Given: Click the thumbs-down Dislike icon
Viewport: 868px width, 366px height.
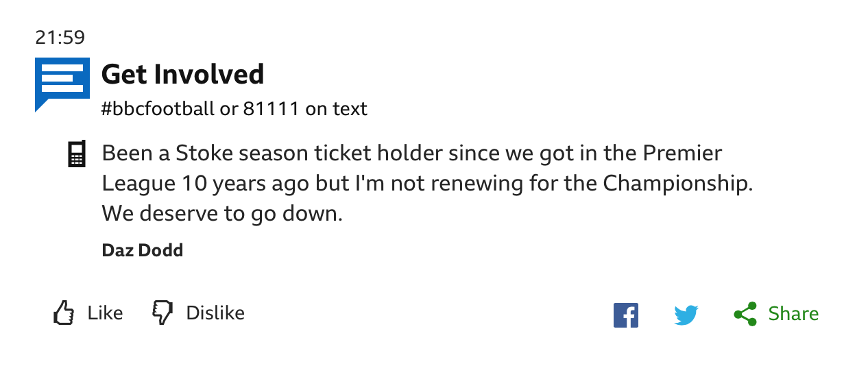Looking at the screenshot, I should [162, 313].
